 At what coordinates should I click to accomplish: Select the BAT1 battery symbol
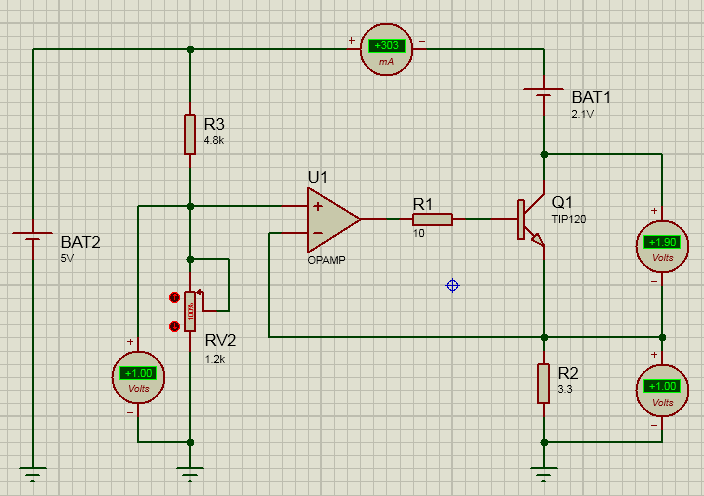coord(544,92)
